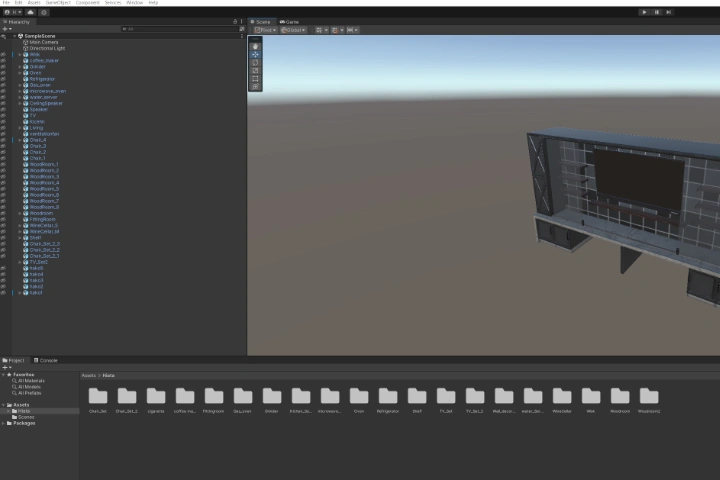Viewport: 720px width, 480px height.
Task: Select the Hand view tool
Action: pos(255,46)
